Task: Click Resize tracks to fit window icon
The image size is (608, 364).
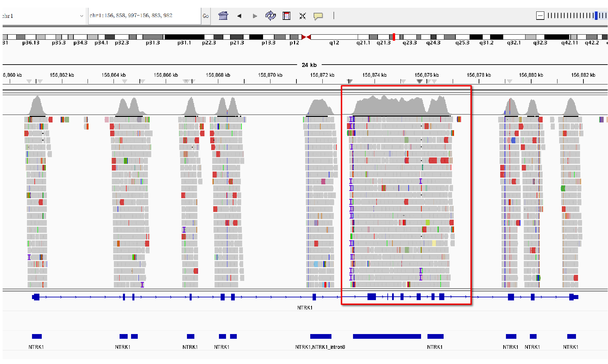Action: coord(302,16)
